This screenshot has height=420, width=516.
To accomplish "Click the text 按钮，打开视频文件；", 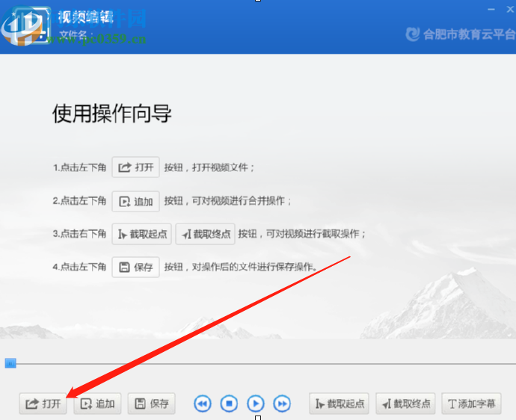I will [209, 167].
